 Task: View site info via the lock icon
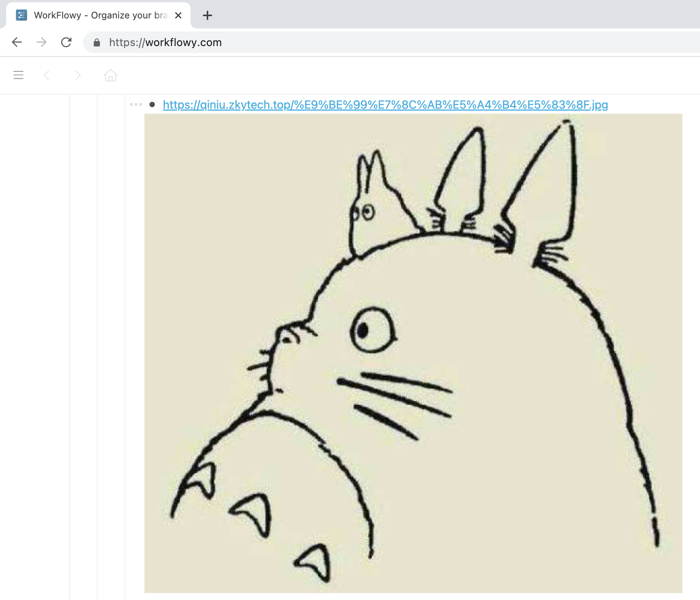97,42
